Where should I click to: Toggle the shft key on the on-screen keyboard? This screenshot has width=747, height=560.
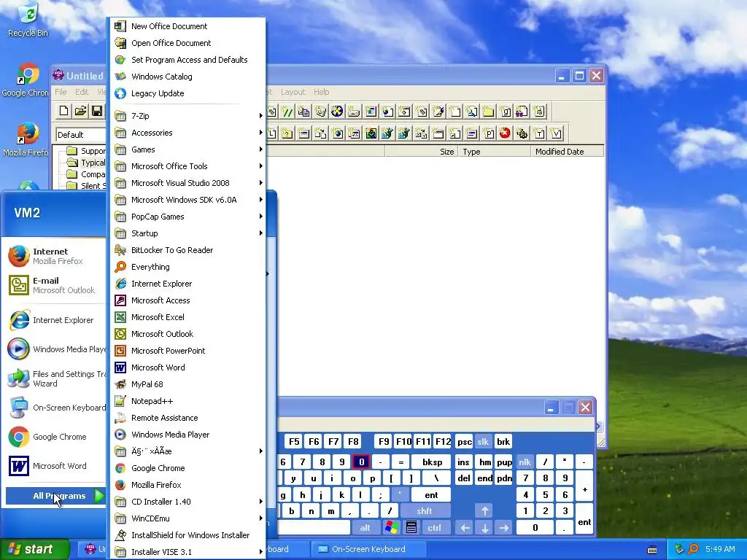click(425, 511)
